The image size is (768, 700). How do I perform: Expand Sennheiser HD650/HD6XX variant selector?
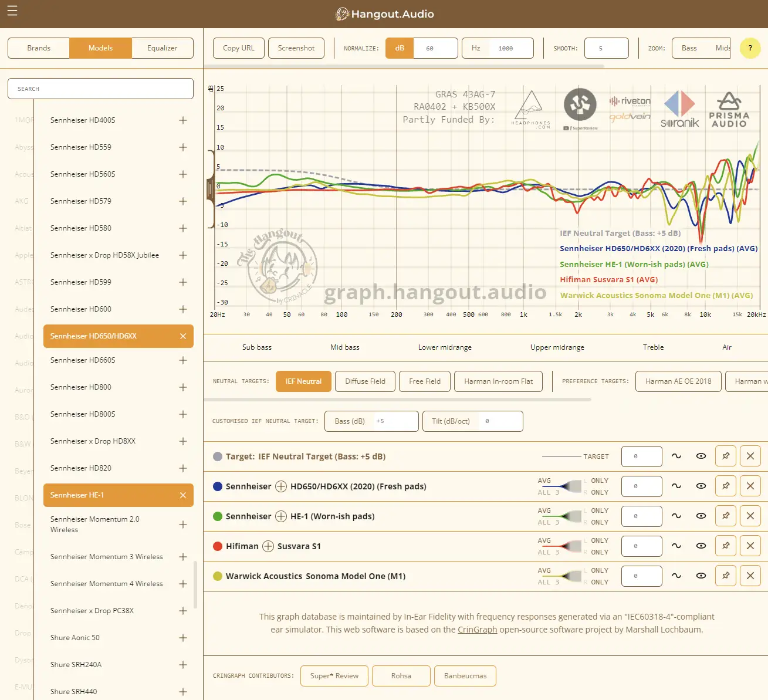coord(281,486)
